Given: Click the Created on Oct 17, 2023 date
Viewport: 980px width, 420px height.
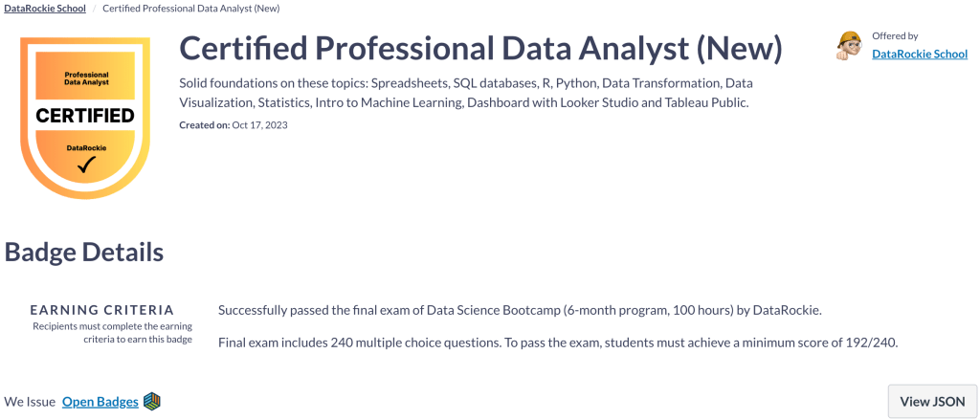Looking at the screenshot, I should coord(234,125).
